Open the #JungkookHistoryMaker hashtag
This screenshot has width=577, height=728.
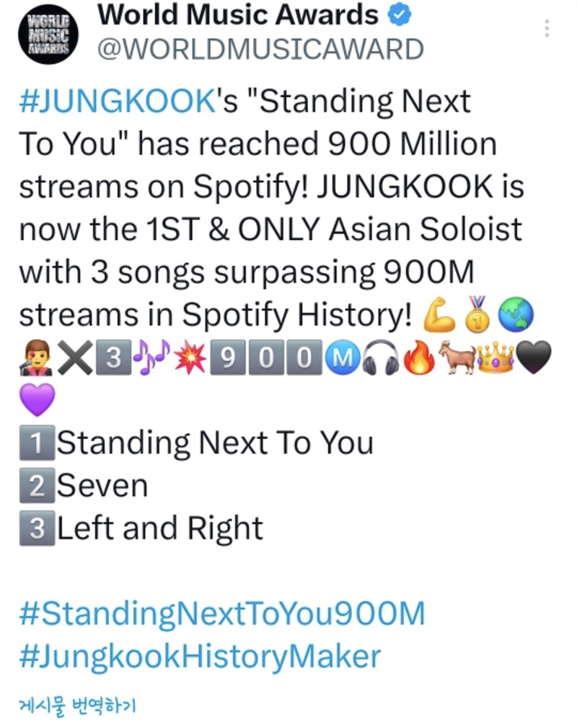tap(200, 657)
